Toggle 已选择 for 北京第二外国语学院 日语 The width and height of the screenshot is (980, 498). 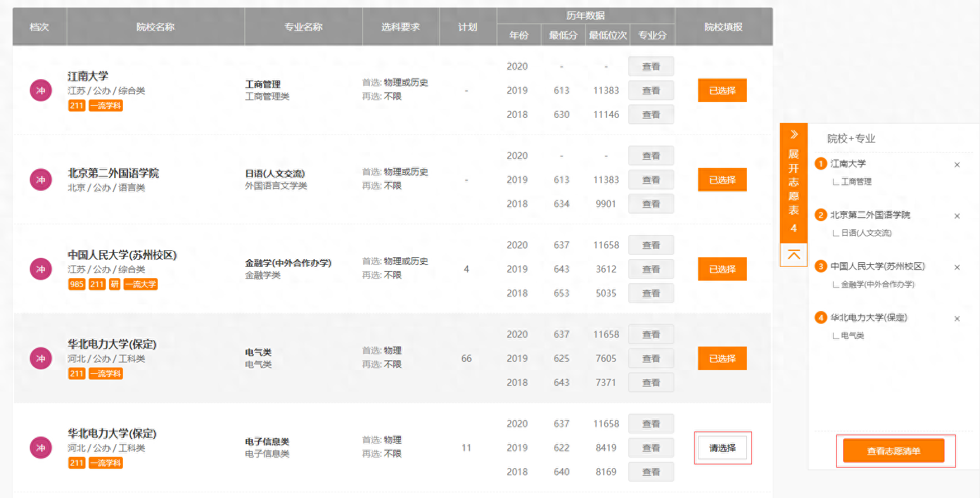(722, 180)
